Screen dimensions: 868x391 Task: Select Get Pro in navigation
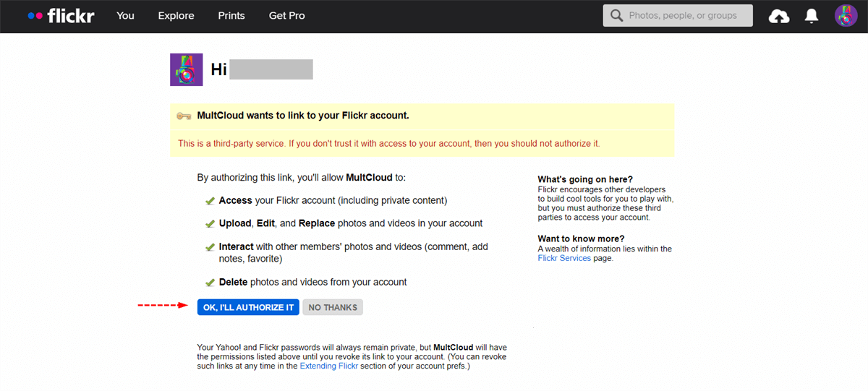tap(286, 16)
